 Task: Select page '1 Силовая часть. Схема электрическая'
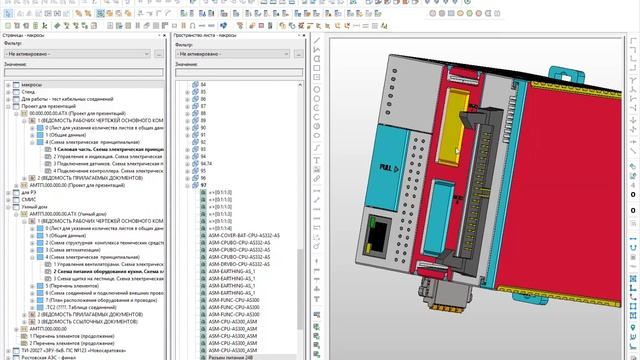click(x=109, y=149)
